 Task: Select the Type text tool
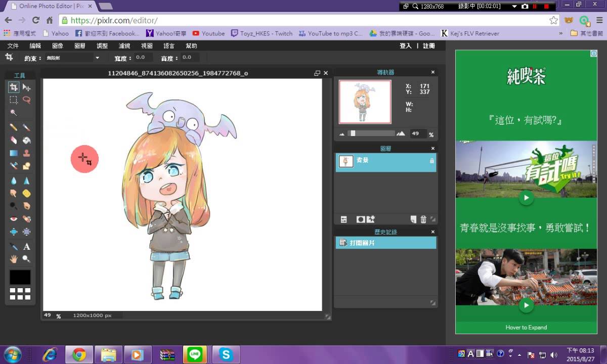(26, 247)
